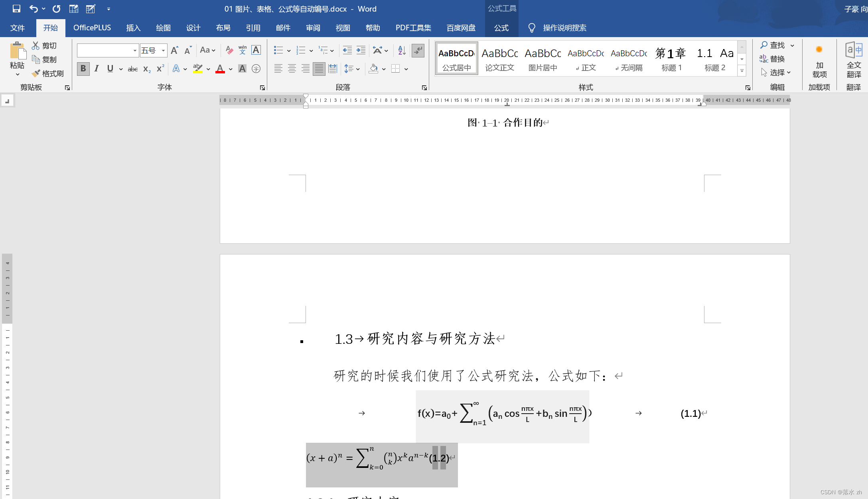Toggle bold formatting
Viewport: 868px width, 499px height.
pyautogui.click(x=83, y=69)
